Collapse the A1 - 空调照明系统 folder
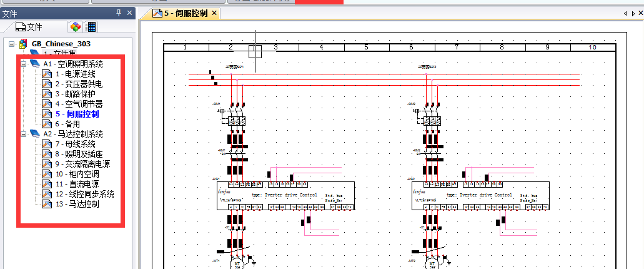 [x=24, y=64]
